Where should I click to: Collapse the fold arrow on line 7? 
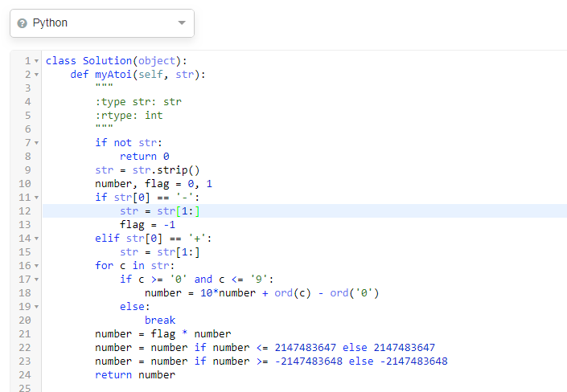[x=36, y=143]
